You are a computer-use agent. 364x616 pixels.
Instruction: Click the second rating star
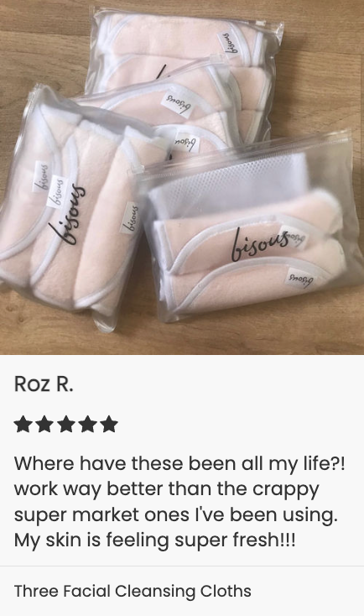[44, 425]
